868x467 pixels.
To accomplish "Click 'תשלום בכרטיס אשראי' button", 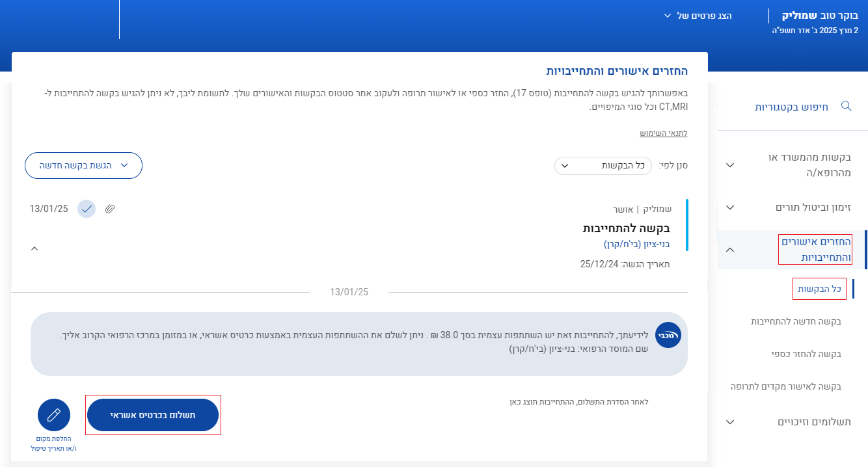I will coord(153,415).
